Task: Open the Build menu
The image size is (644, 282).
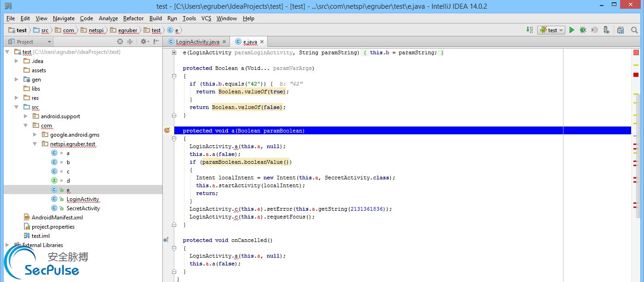Action: click(x=155, y=18)
